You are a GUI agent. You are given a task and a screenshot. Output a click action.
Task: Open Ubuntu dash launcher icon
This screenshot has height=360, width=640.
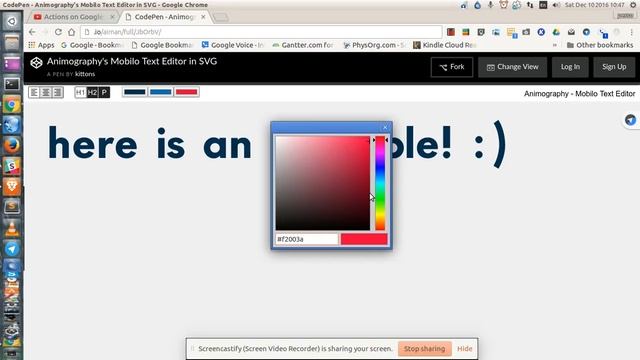coord(11,22)
